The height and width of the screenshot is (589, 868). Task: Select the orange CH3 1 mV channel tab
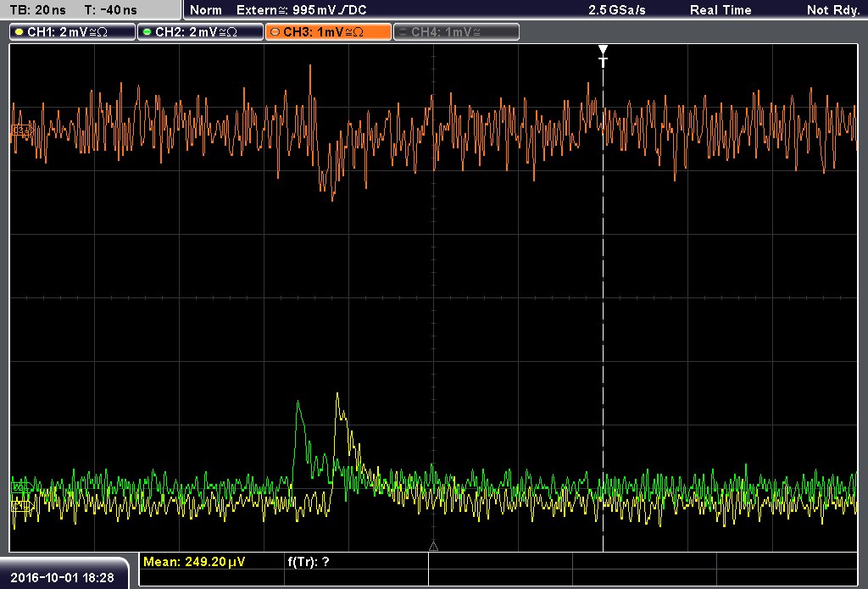pyautogui.click(x=328, y=32)
